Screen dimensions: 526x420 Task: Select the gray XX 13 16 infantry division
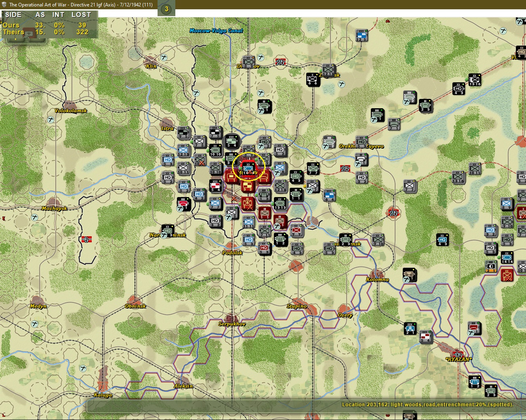(x=458, y=177)
